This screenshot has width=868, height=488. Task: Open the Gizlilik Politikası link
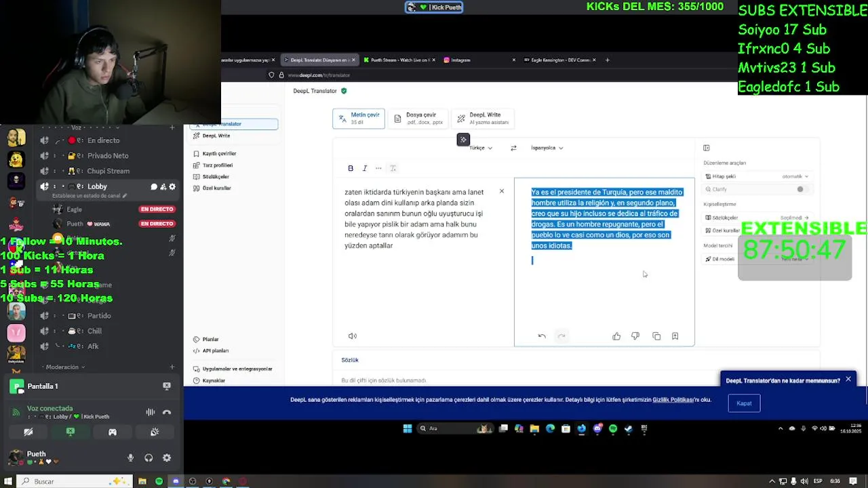coord(673,400)
